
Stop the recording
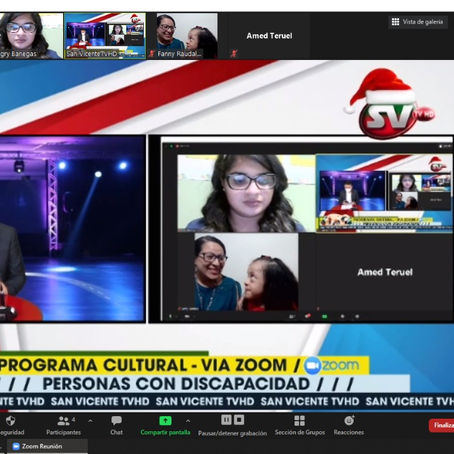[x=239, y=420]
